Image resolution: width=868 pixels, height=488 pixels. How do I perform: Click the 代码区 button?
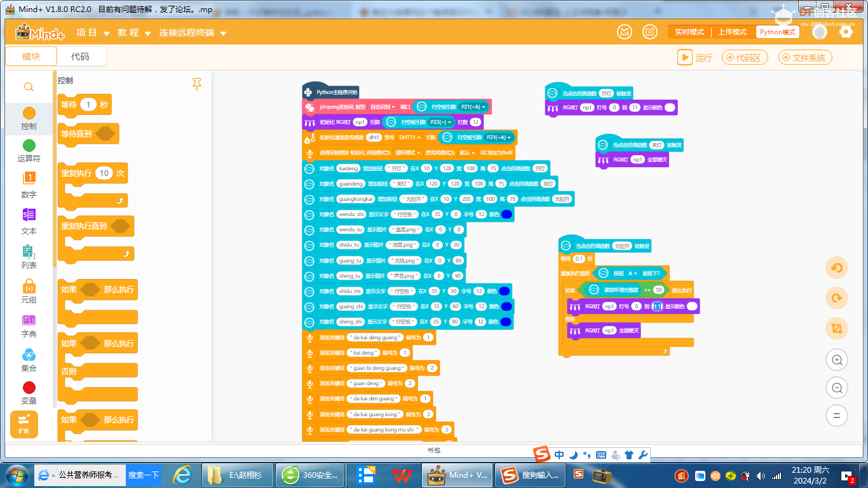(x=745, y=57)
